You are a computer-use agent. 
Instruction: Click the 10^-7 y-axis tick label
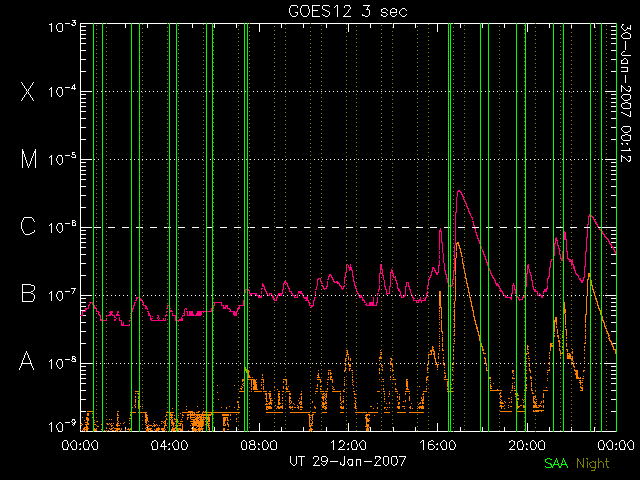(x=62, y=295)
